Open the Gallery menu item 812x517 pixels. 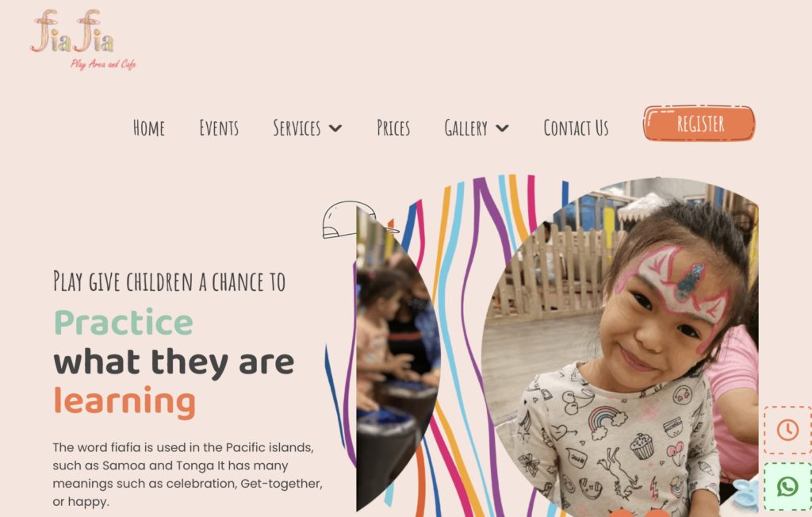pyautogui.click(x=465, y=128)
